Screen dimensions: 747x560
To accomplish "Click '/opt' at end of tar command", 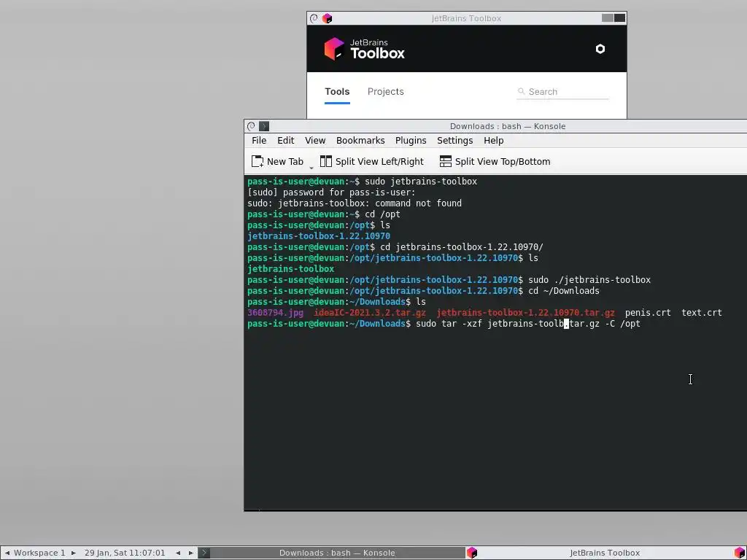I will click(x=630, y=324).
